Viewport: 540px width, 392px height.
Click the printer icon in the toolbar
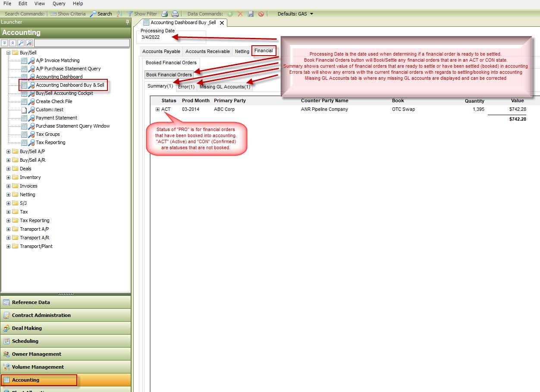(x=175, y=14)
